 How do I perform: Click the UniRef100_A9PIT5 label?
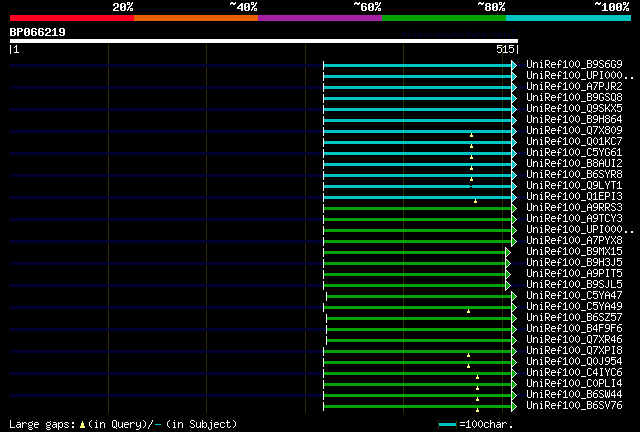[574, 274]
